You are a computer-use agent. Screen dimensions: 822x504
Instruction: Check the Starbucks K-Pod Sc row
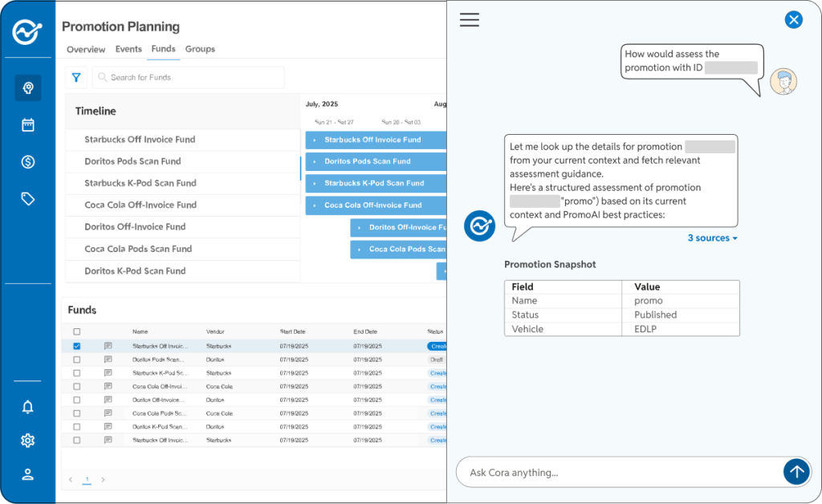click(x=77, y=373)
